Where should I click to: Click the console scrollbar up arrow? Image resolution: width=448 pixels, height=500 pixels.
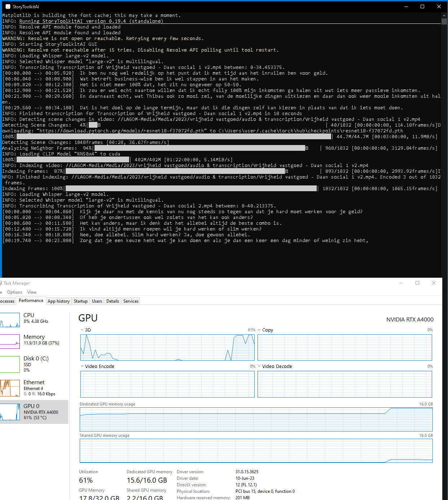[x=444, y=15]
